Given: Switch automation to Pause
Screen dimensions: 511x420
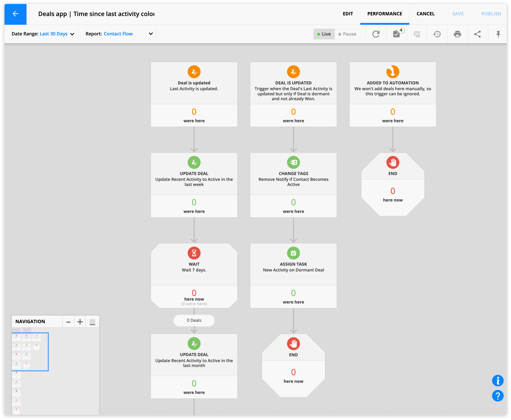Looking at the screenshot, I should [347, 34].
